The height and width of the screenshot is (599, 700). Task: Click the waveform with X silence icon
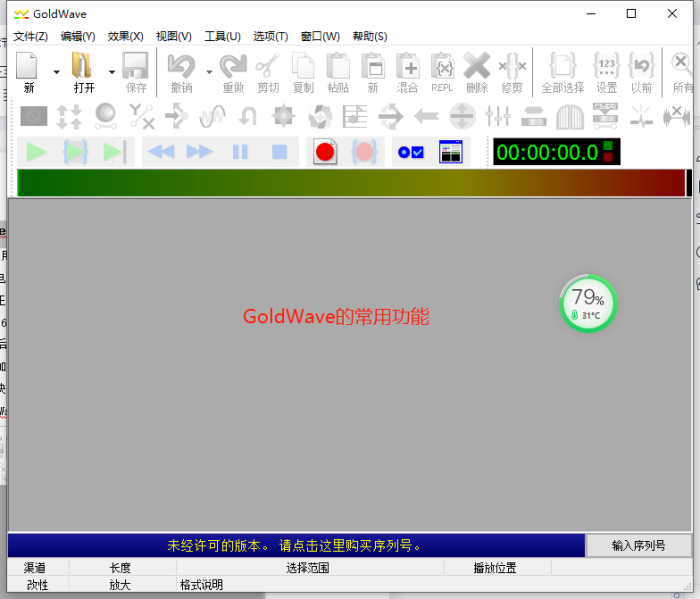point(677,116)
